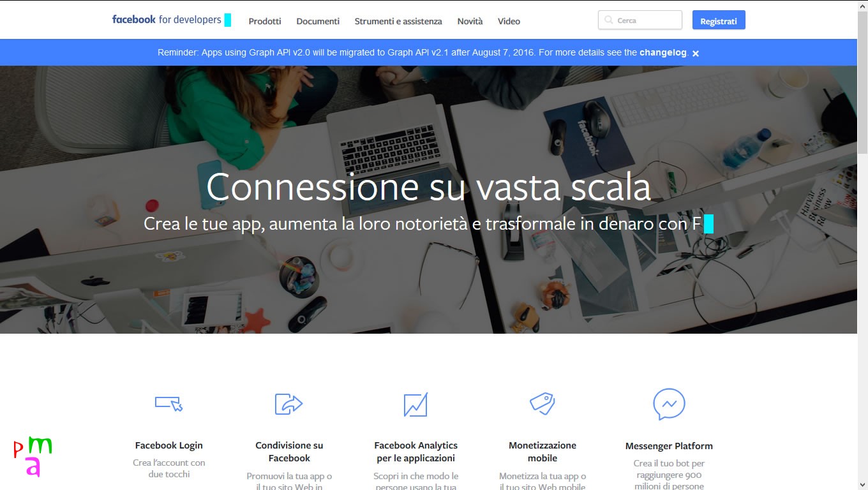This screenshot has height=490, width=868.
Task: Focus the Cerca search field
Action: coord(640,20)
